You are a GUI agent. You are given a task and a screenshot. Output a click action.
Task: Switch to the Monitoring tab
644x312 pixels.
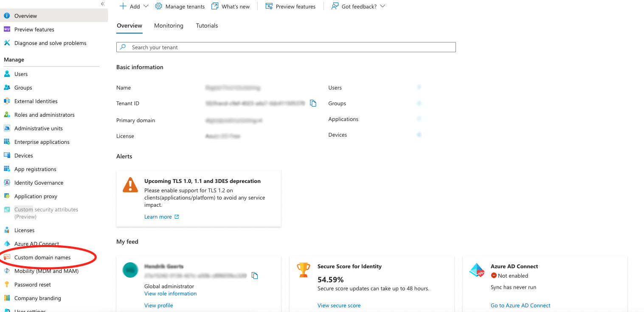click(x=169, y=25)
